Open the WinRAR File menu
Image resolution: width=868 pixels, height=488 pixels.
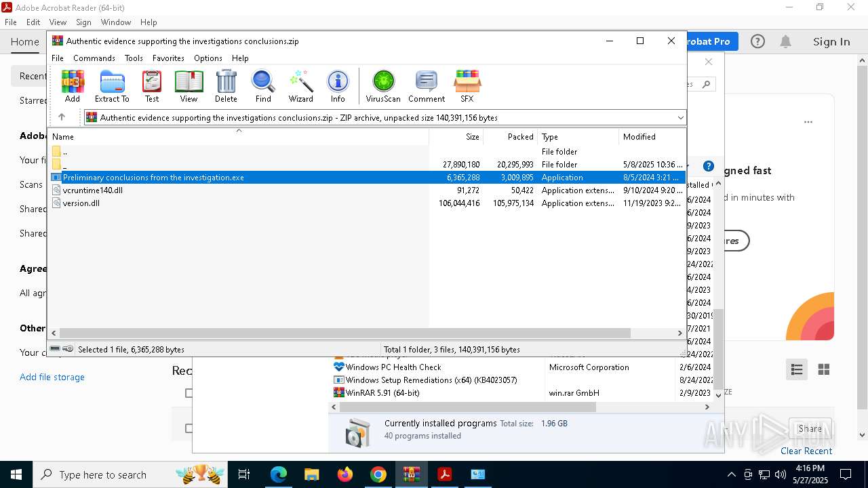coord(58,58)
